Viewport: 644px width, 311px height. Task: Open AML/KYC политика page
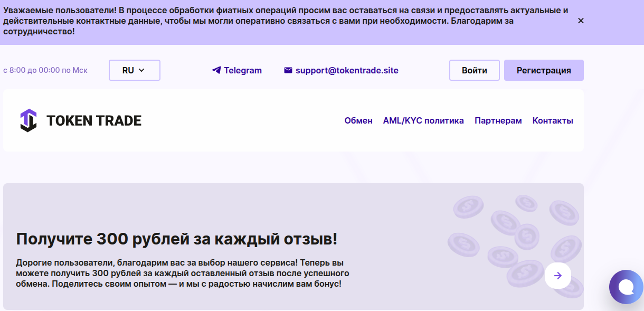[423, 120]
